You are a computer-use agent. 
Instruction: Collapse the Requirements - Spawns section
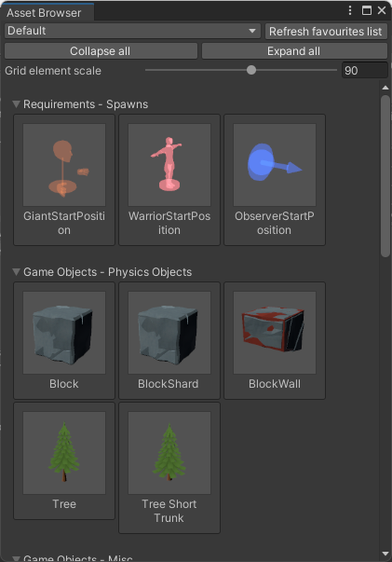click(x=16, y=104)
